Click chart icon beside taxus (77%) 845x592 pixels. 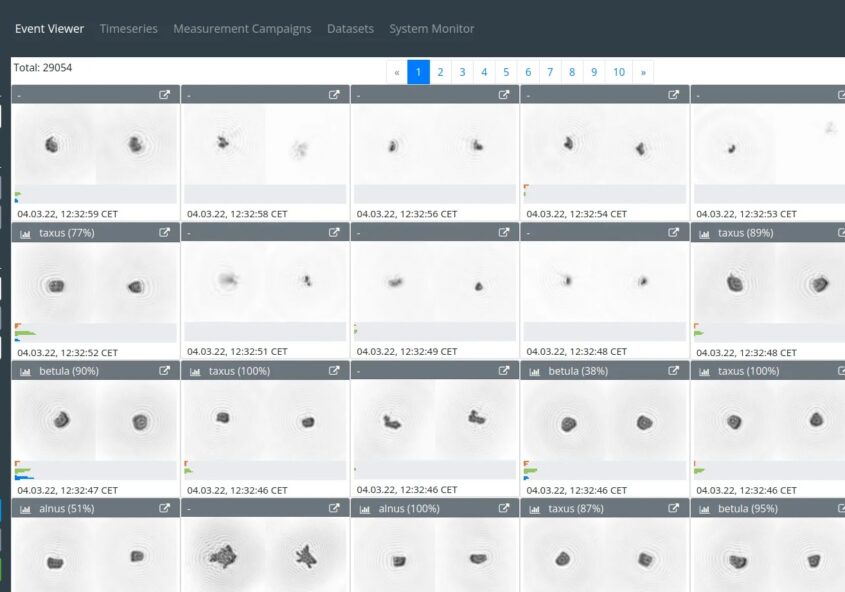coord(25,234)
